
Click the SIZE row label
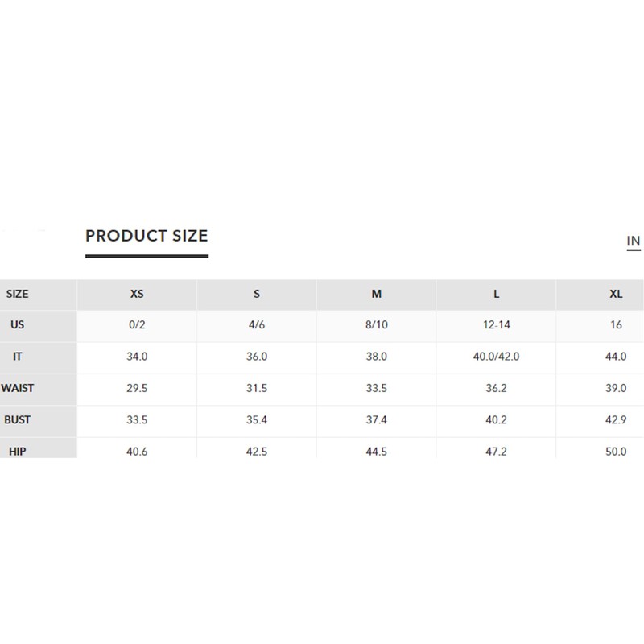click(18, 294)
